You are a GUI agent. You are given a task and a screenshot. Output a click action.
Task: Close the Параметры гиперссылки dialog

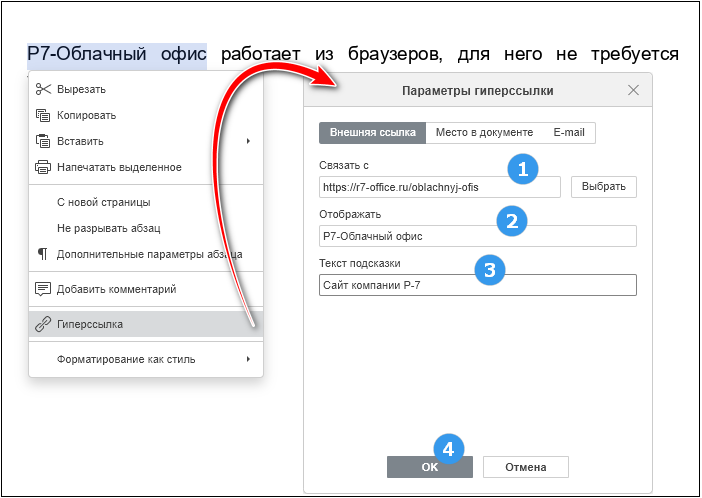click(x=633, y=90)
